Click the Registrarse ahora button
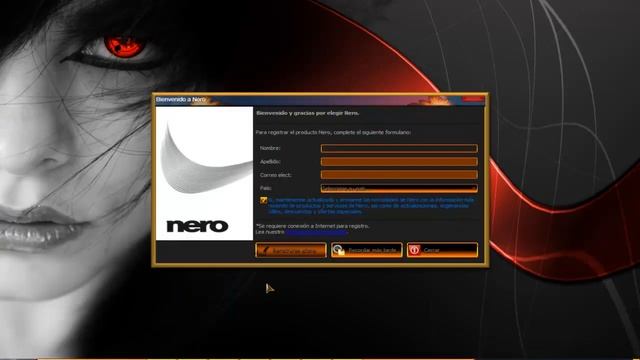 (291, 250)
